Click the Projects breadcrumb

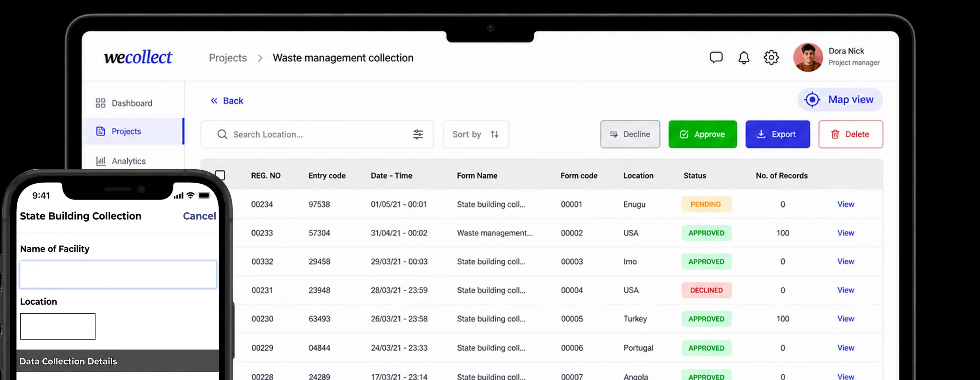pyautogui.click(x=228, y=58)
